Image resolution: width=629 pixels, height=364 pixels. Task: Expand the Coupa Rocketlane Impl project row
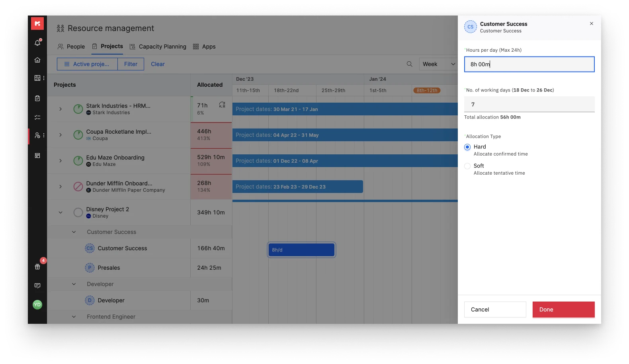[x=61, y=135]
